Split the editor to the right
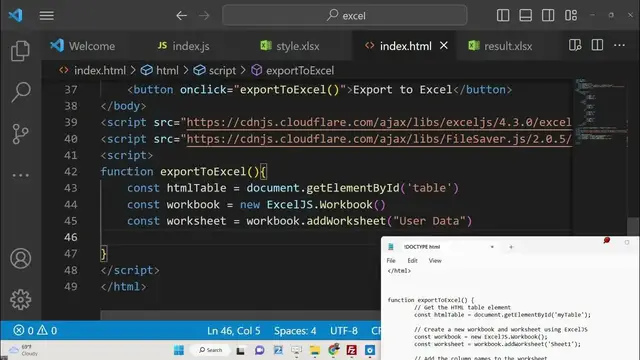 pos(597,45)
